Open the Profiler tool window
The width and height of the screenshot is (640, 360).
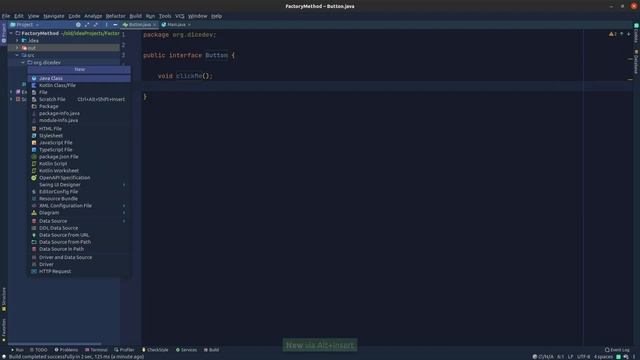(x=124, y=350)
